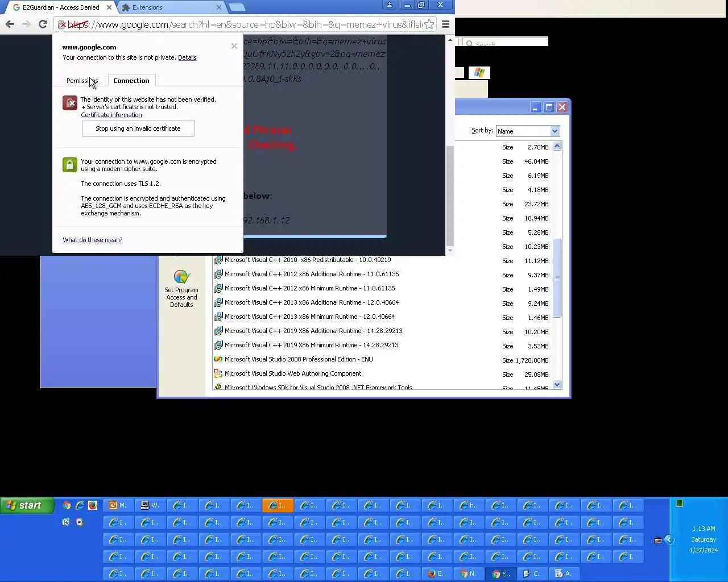Open Set Program Access and Defaults
Image resolution: width=728 pixels, height=582 pixels.
tap(181, 289)
